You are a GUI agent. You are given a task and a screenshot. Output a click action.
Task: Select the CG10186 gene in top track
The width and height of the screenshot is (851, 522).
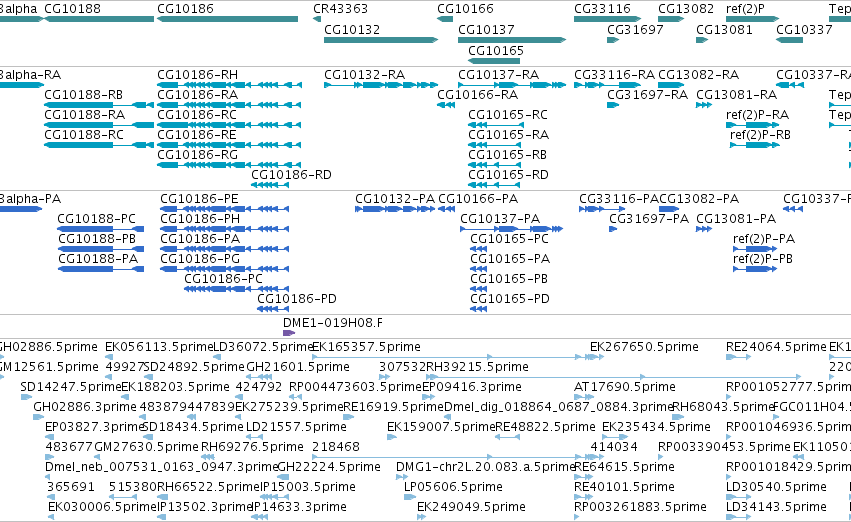click(x=227, y=19)
